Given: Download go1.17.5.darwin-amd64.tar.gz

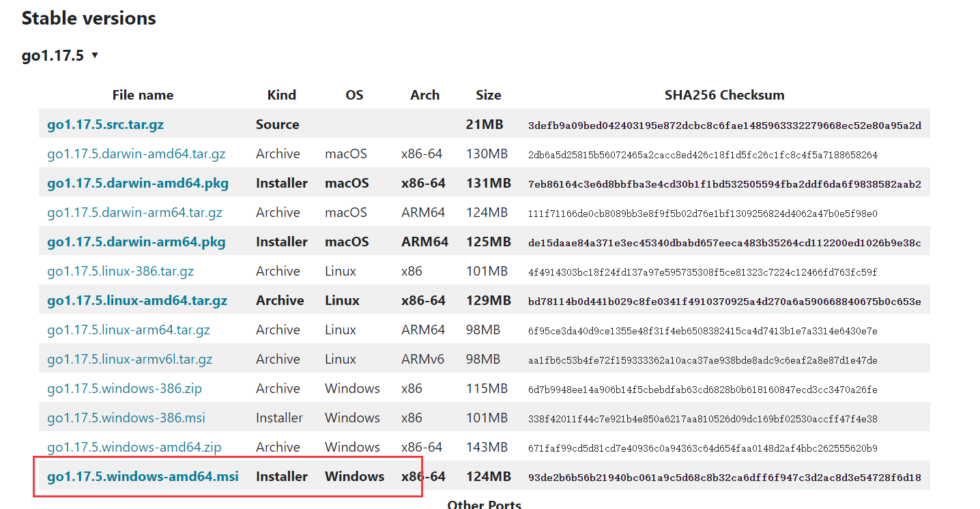Looking at the screenshot, I should [x=136, y=154].
